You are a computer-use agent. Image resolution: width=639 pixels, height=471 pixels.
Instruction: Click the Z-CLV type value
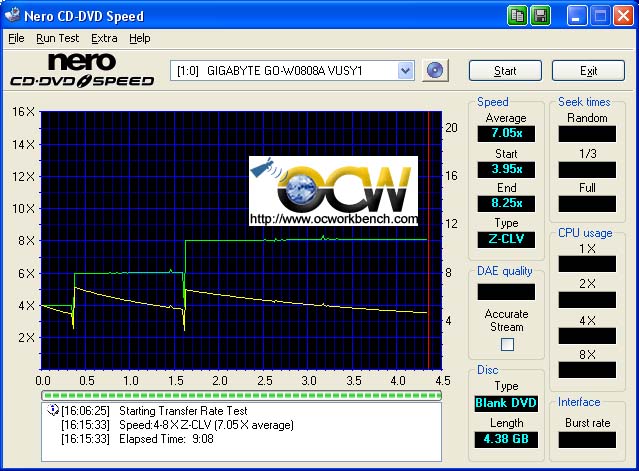tap(506, 239)
